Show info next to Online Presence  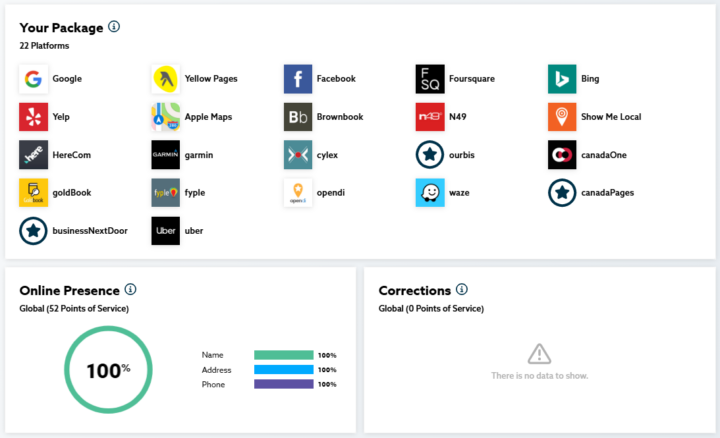point(130,289)
